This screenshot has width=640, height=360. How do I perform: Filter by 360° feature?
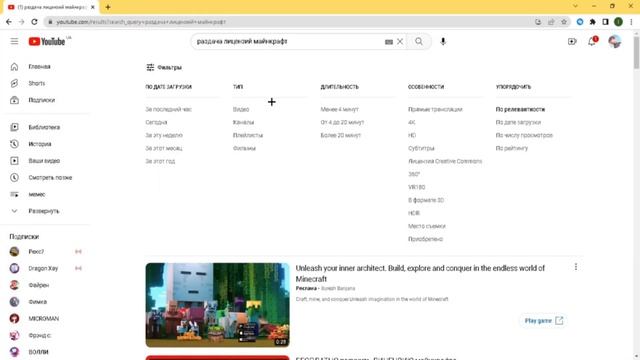tap(414, 174)
